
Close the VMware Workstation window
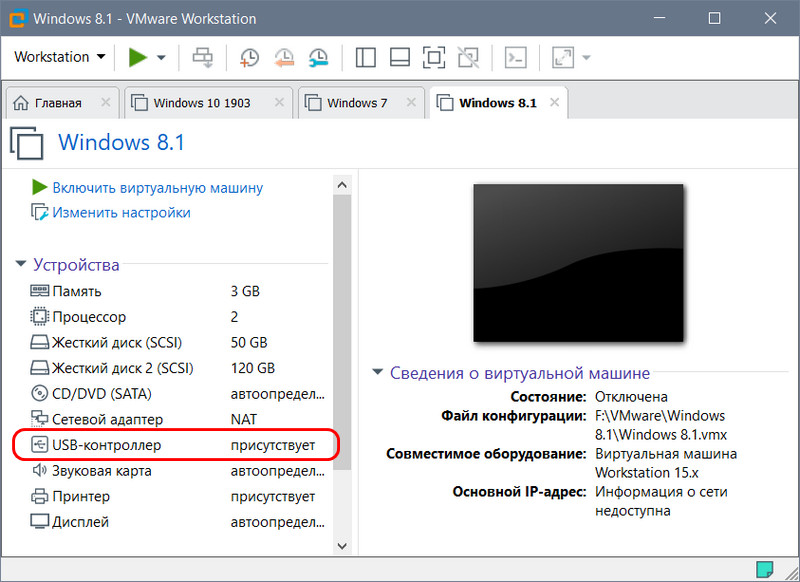pos(770,18)
